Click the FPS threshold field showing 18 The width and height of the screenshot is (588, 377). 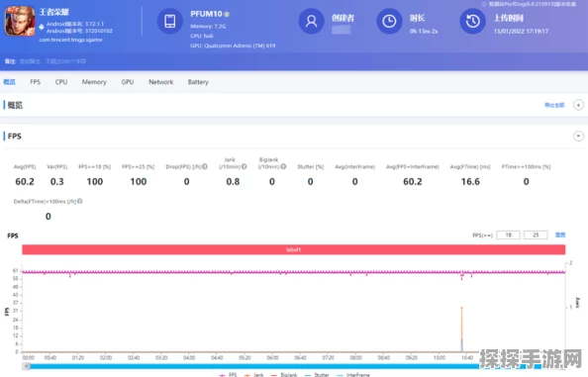[508, 235]
